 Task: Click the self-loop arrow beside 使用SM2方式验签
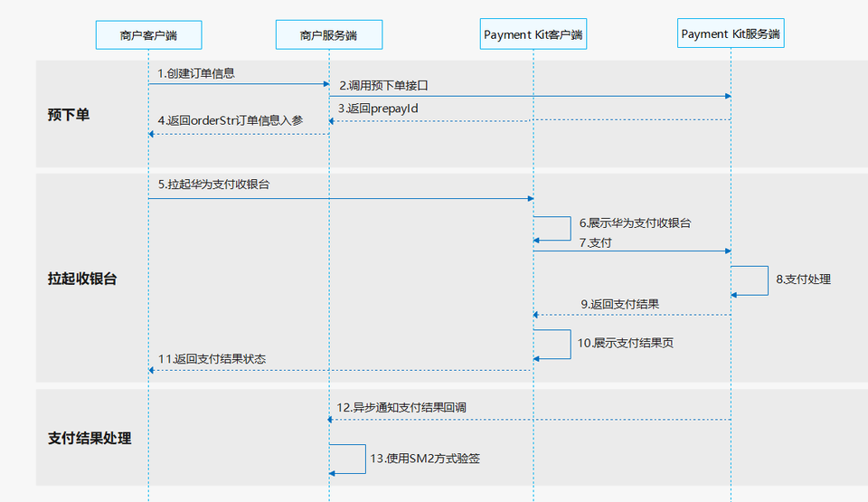point(348,459)
